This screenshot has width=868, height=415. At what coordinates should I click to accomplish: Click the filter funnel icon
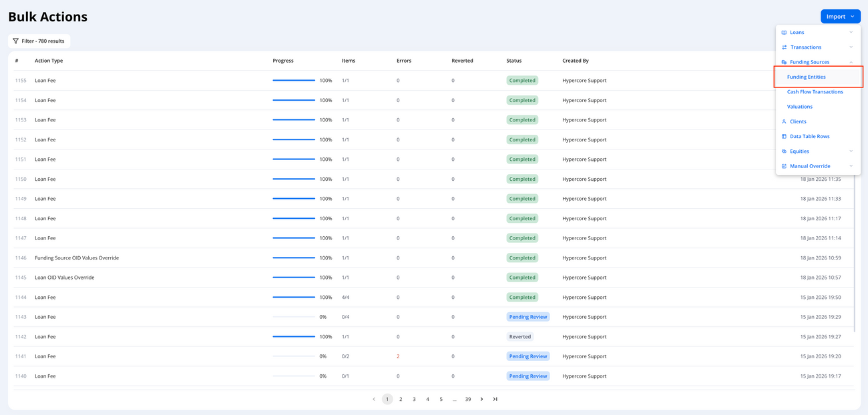[16, 41]
